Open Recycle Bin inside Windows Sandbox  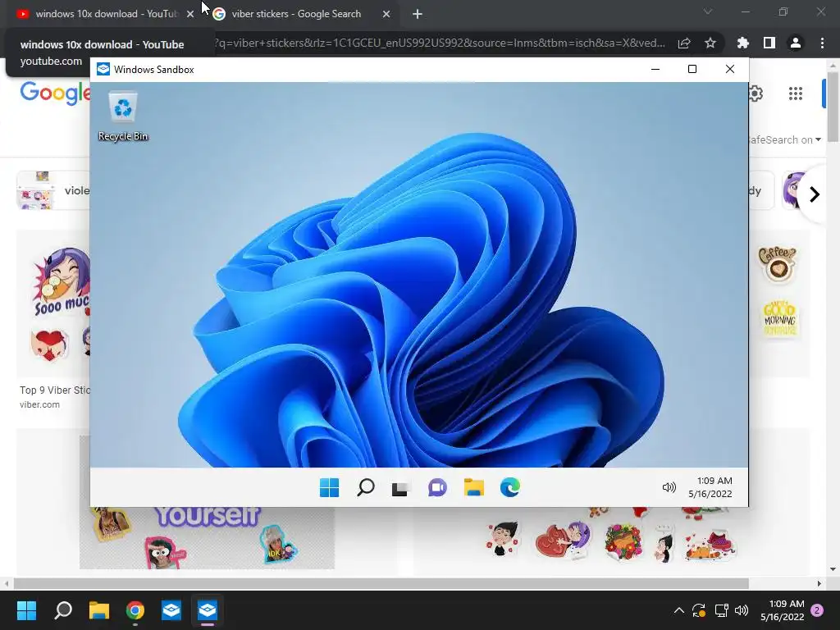click(x=123, y=116)
